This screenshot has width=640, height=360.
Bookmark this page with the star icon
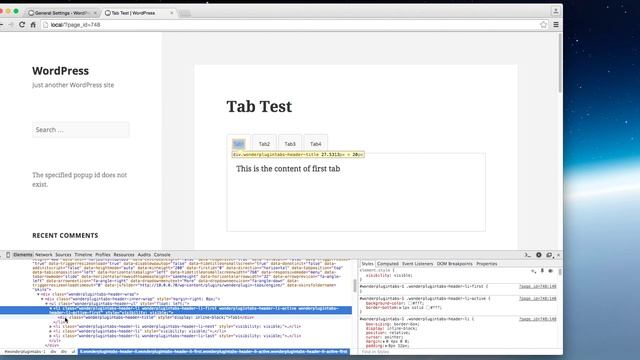click(543, 25)
